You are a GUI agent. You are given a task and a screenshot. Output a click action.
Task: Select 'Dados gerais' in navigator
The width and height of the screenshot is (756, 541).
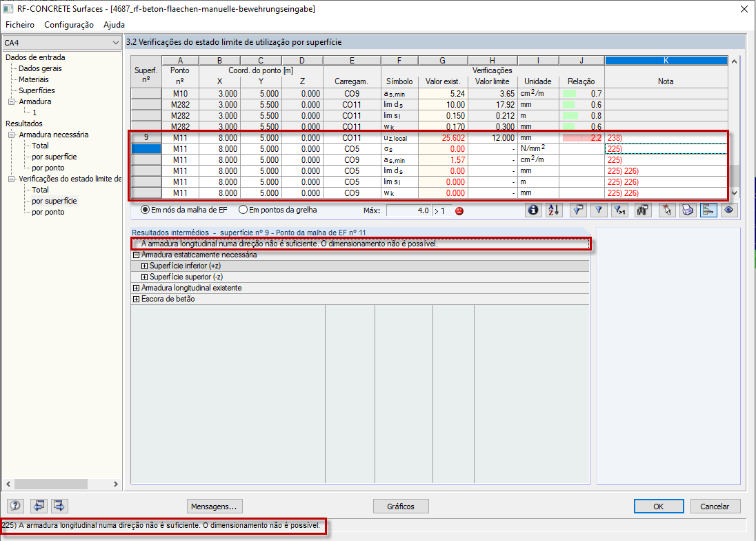pyautogui.click(x=40, y=68)
